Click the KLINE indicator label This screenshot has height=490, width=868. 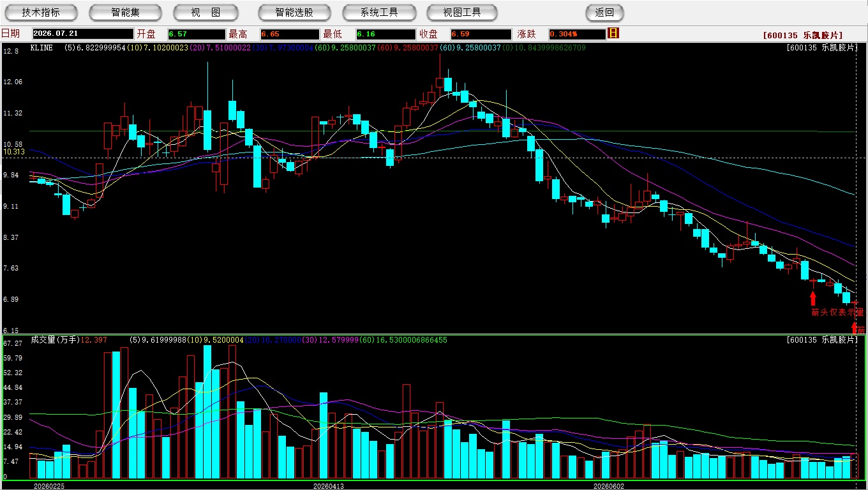pos(42,48)
